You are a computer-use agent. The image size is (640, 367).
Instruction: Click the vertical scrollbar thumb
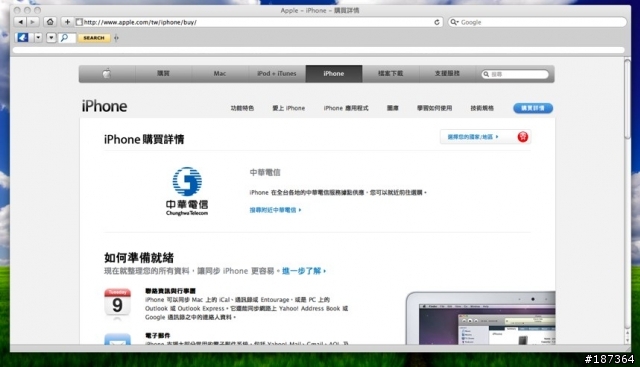(627, 98)
